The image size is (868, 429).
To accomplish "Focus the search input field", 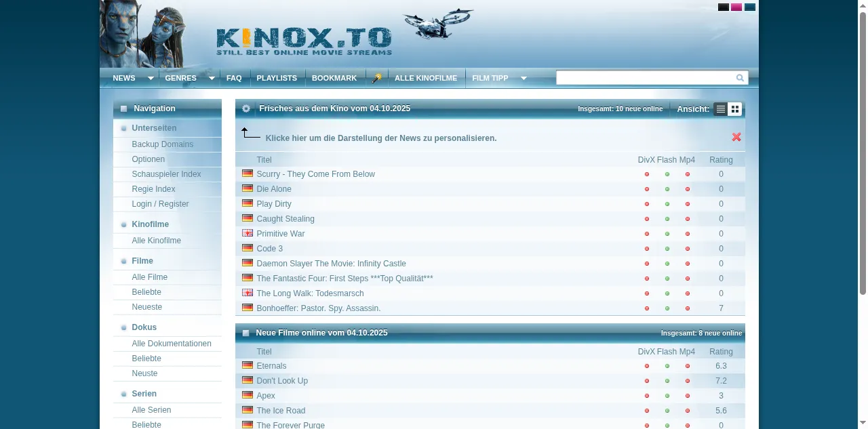I will [x=645, y=78].
